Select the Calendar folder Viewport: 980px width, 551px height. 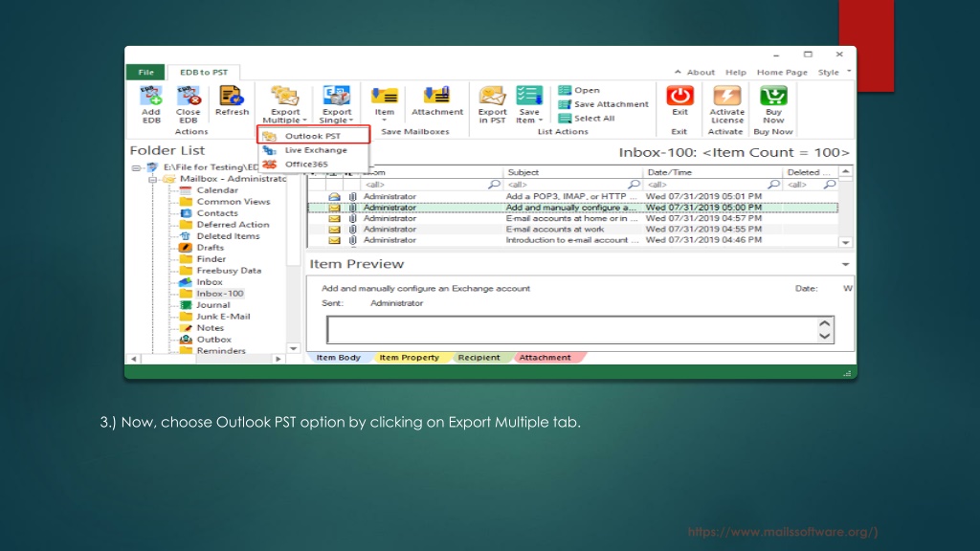[x=217, y=190]
